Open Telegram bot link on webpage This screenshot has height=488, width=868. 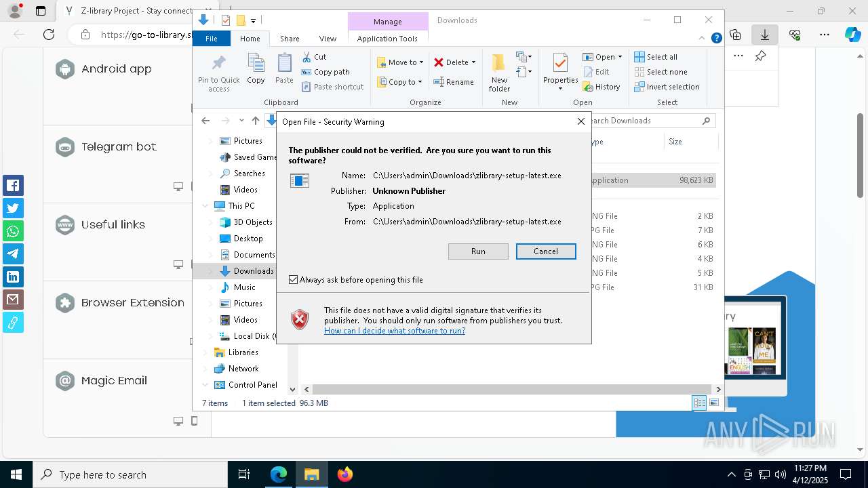pyautogui.click(x=119, y=146)
